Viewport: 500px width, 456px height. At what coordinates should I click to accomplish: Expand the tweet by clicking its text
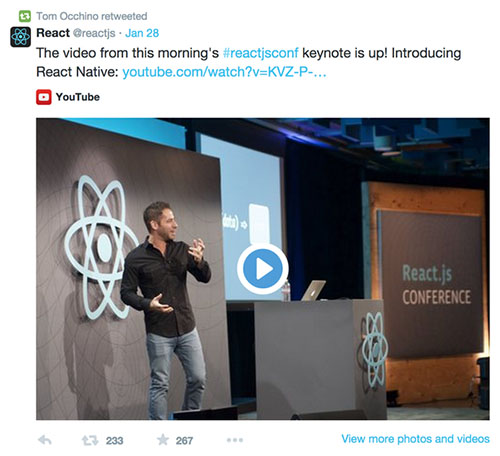(248, 62)
